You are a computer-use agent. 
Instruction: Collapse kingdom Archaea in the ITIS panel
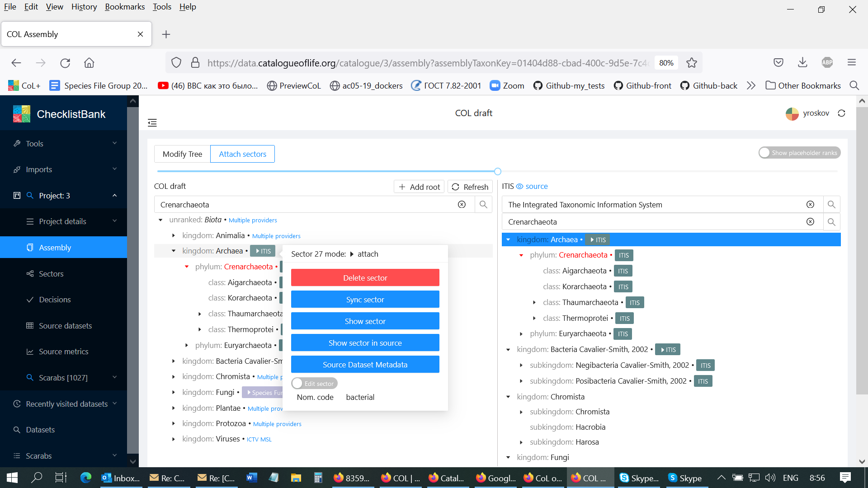coord(508,239)
